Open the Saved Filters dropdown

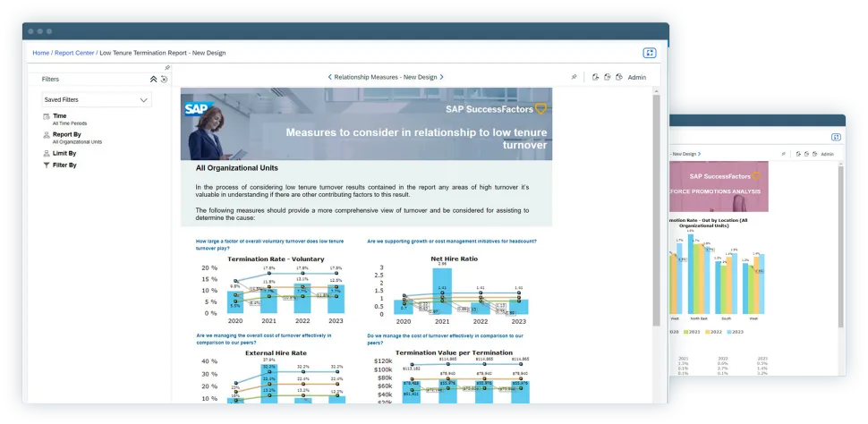pyautogui.click(x=97, y=100)
